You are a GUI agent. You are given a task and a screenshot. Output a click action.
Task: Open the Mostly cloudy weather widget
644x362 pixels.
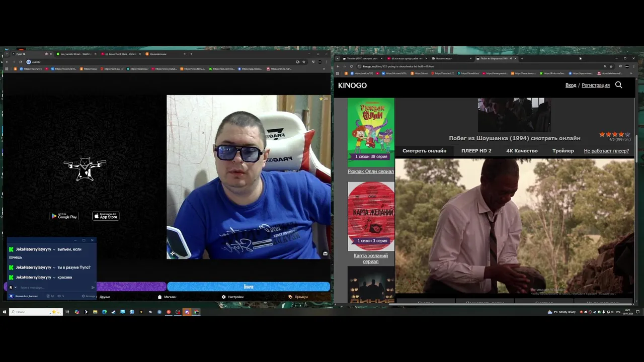[x=561, y=312]
